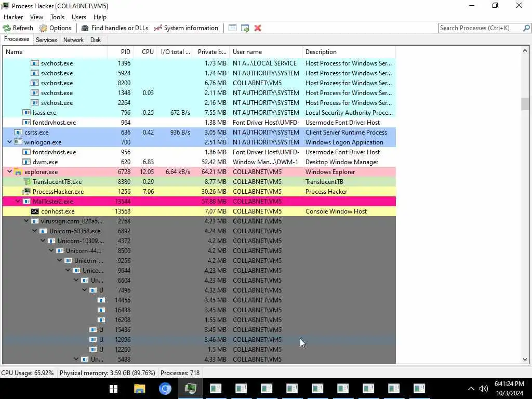
Task: Sort by the PID column header
Action: [x=120, y=52]
